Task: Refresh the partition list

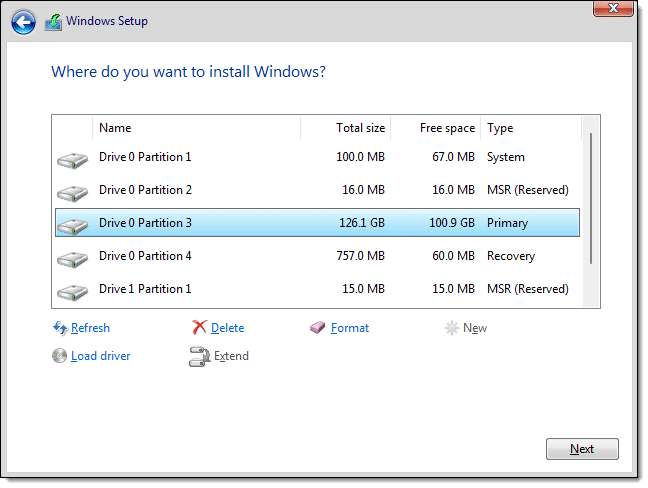Action: click(x=90, y=328)
